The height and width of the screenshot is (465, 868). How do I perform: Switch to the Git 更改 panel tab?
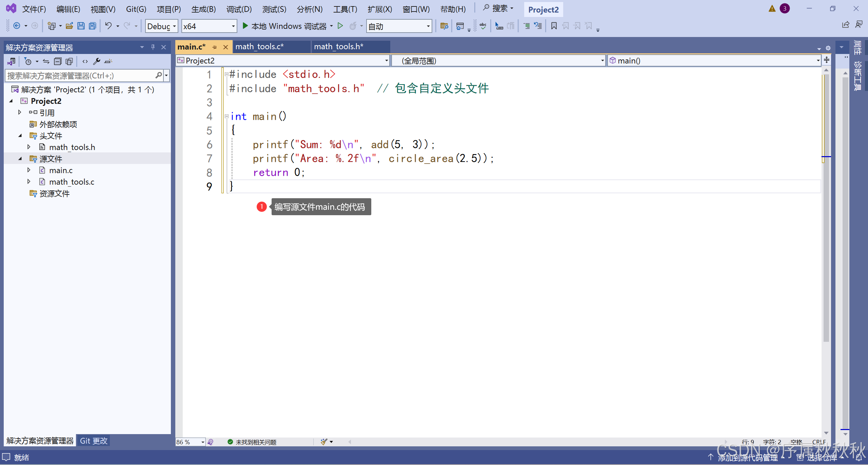(x=94, y=441)
